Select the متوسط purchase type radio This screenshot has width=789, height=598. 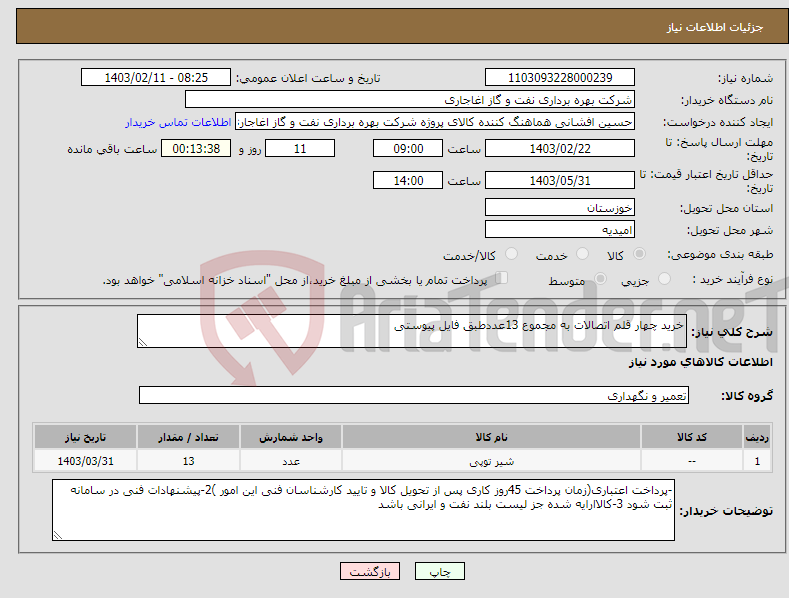600,278
